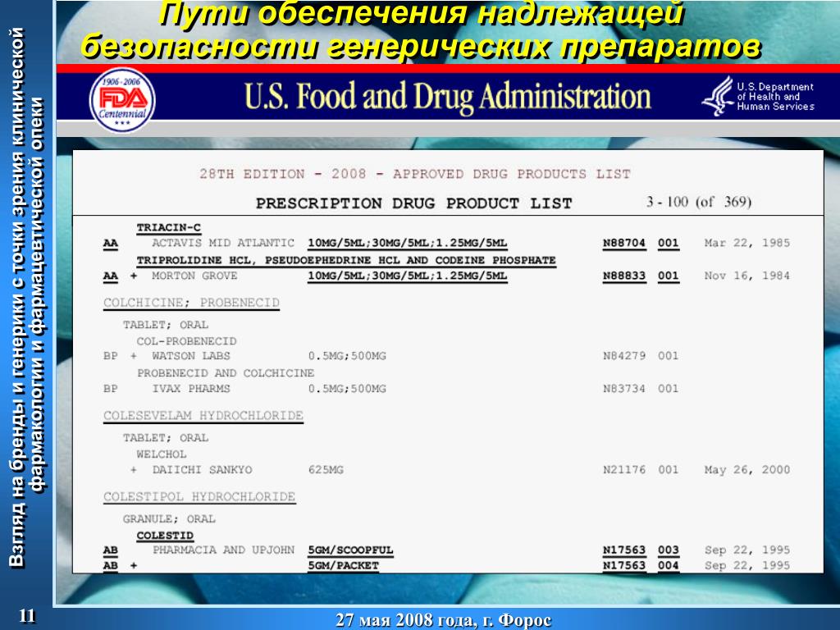Click TABLET; ORAL under COLCHICINE; PROBENECID
The height and width of the screenshot is (630, 840).
click(166, 325)
